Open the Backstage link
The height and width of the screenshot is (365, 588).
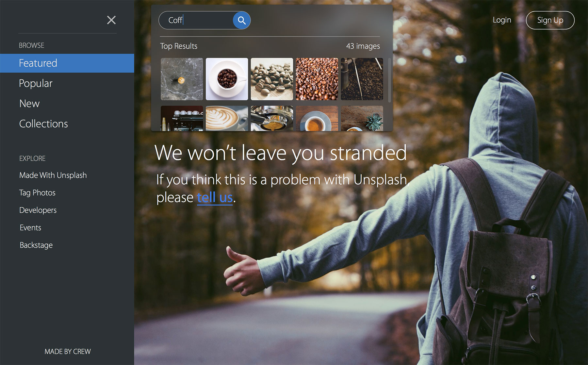[x=36, y=245]
